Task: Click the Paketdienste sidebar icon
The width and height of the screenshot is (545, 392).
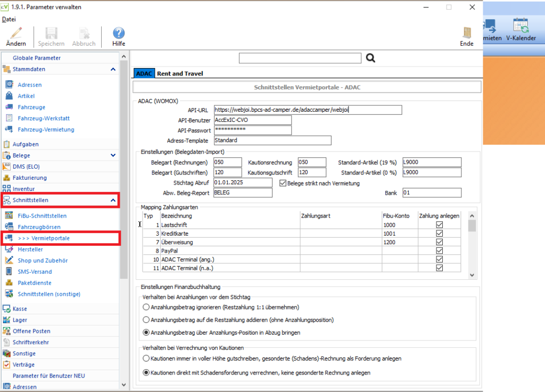Action: coord(9,282)
